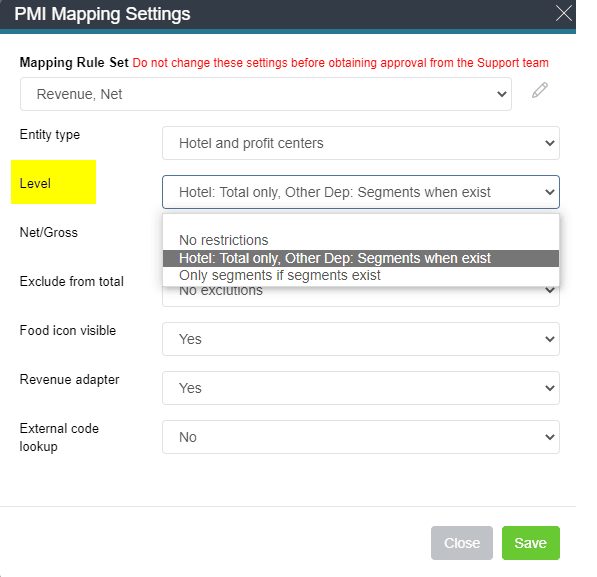597x577 pixels.
Task: Open the Food icon visible dropdown
Action: point(361,339)
